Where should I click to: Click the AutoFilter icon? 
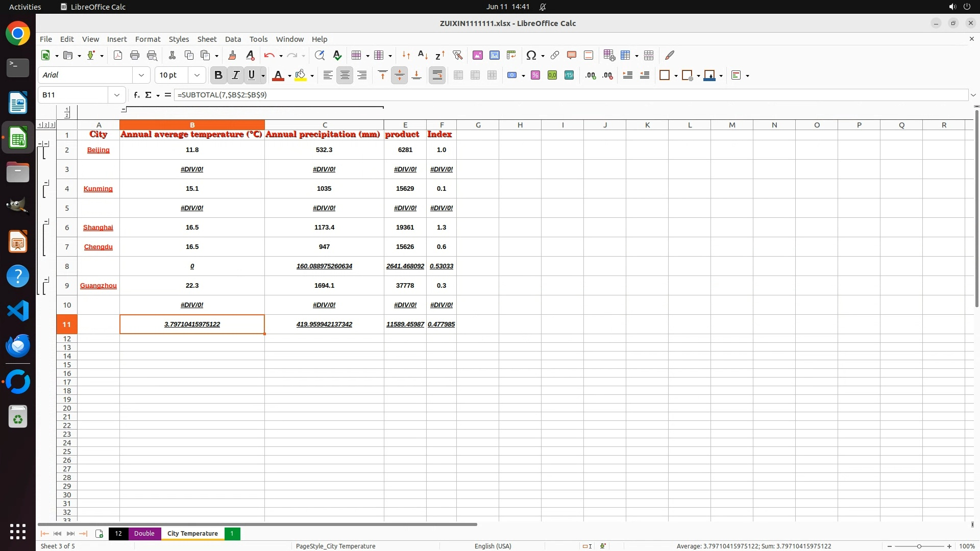point(457,55)
